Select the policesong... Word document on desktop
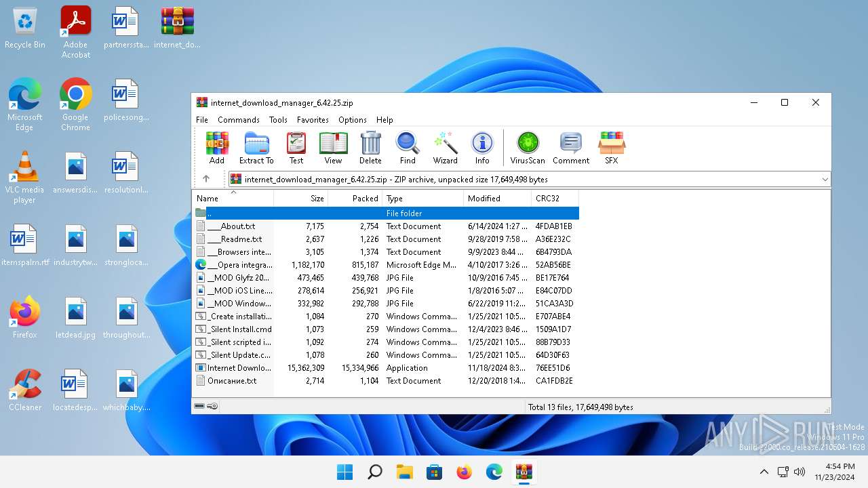Screen dimensions: 868x488 point(126,100)
